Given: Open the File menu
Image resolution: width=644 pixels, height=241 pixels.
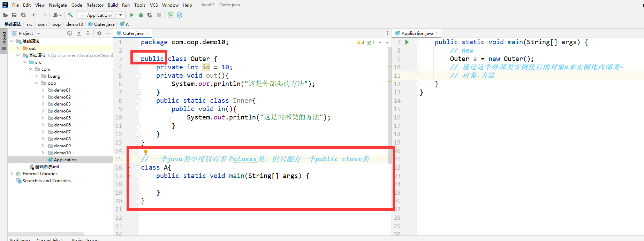Looking at the screenshot, I should coord(15,5).
